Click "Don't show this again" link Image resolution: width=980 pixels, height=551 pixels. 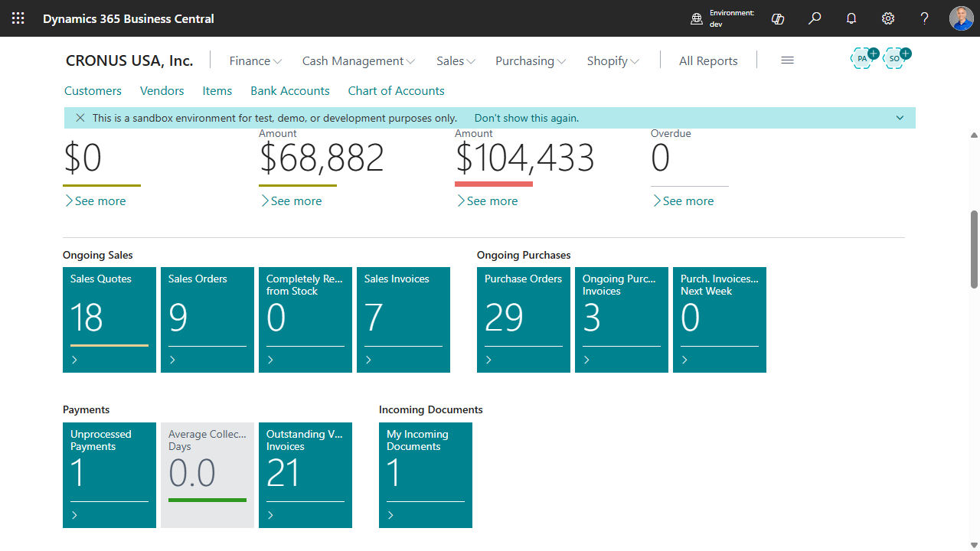pyautogui.click(x=527, y=118)
